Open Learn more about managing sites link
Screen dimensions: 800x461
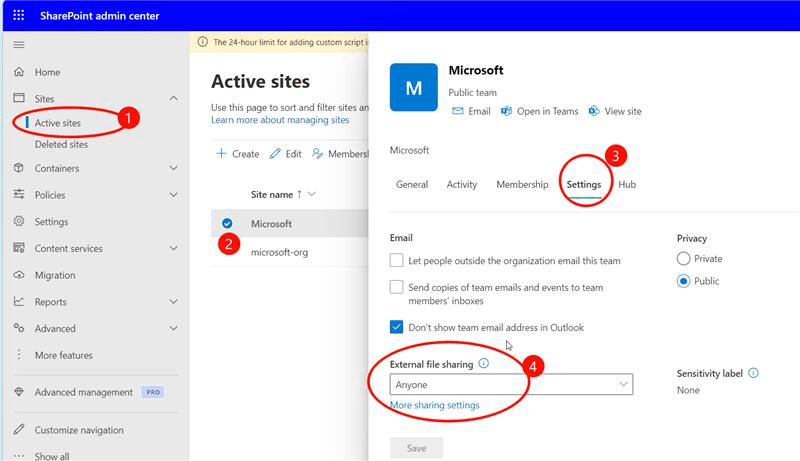pos(280,120)
